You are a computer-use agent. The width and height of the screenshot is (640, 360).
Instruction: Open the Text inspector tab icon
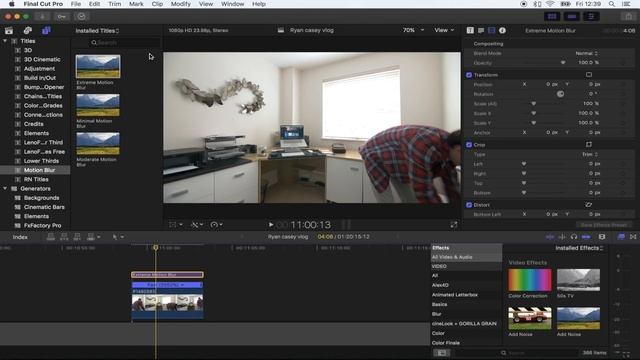click(481, 30)
